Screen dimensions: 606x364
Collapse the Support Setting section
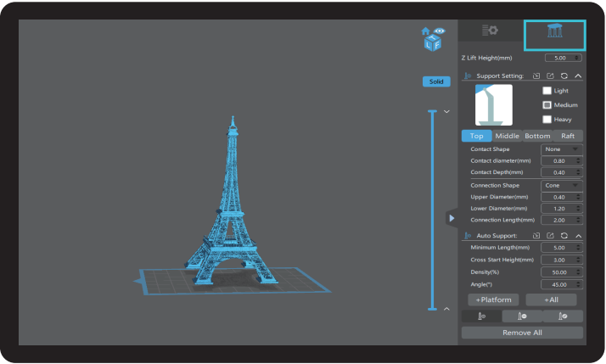[578, 76]
